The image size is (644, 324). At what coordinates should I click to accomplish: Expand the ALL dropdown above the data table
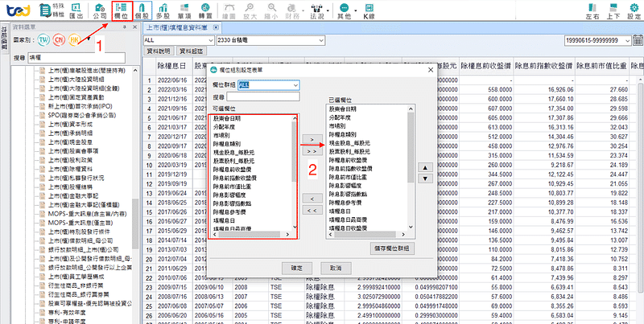pyautogui.click(x=211, y=39)
